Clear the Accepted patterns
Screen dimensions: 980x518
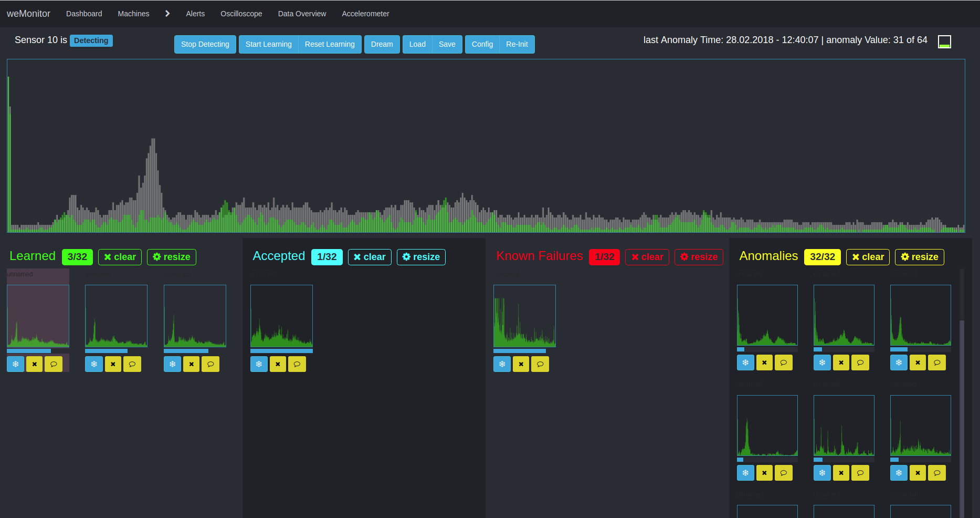370,257
